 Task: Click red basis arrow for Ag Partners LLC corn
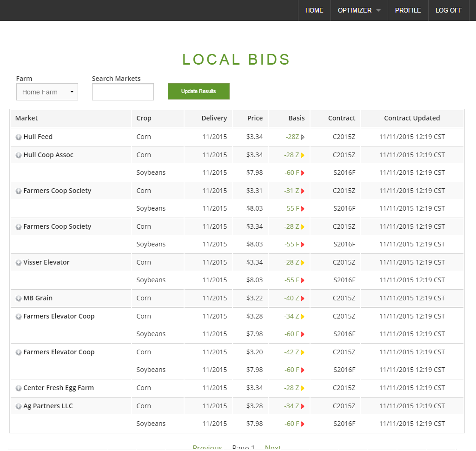303,407
